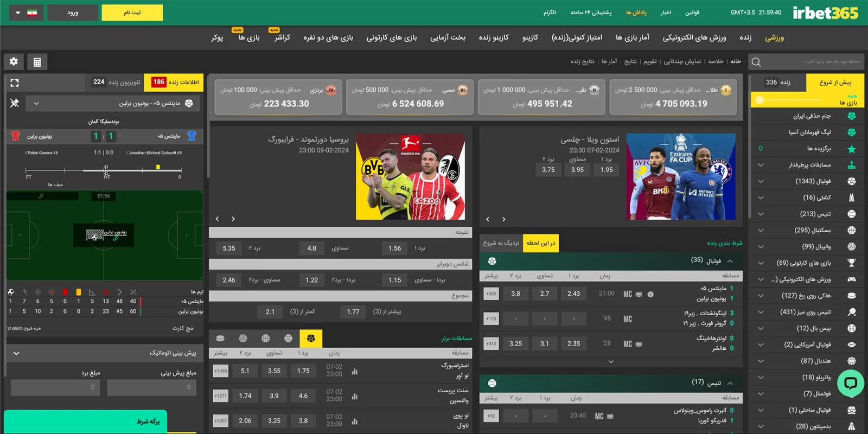Select odds 1.56 for برد ۱
The width and height of the screenshot is (868, 434).
coord(395,248)
